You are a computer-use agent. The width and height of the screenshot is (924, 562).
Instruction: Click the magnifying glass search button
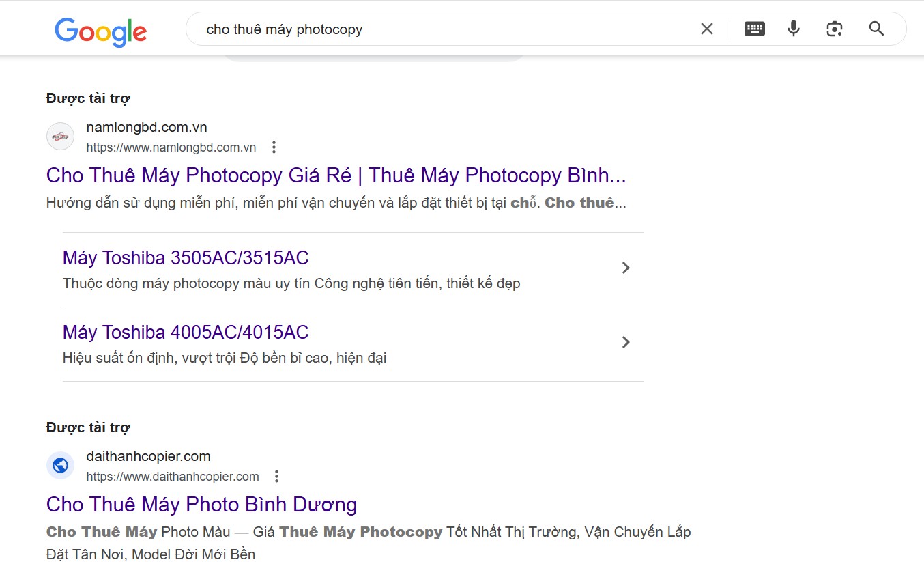coord(877,29)
